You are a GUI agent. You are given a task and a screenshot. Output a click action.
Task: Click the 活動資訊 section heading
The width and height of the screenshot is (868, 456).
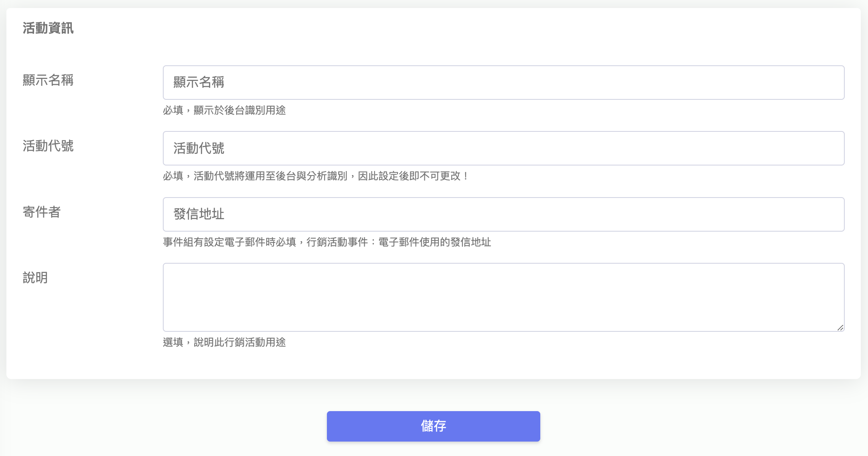pyautogui.click(x=48, y=28)
